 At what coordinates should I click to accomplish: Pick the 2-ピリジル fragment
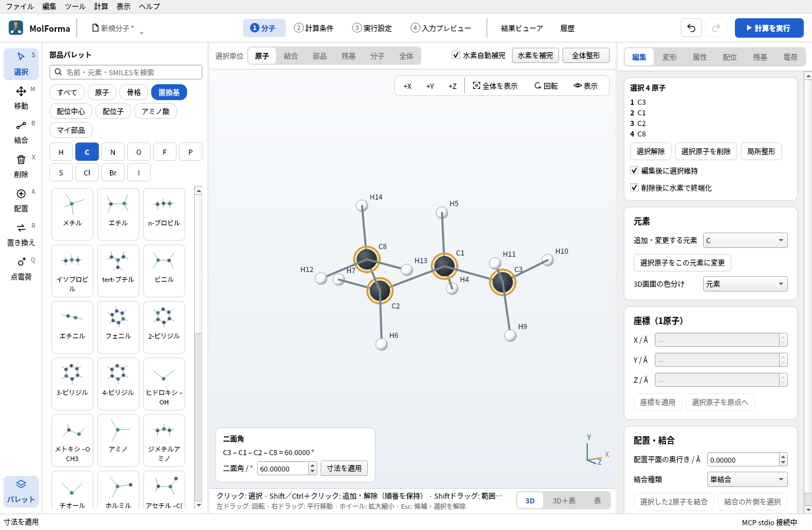(x=164, y=327)
